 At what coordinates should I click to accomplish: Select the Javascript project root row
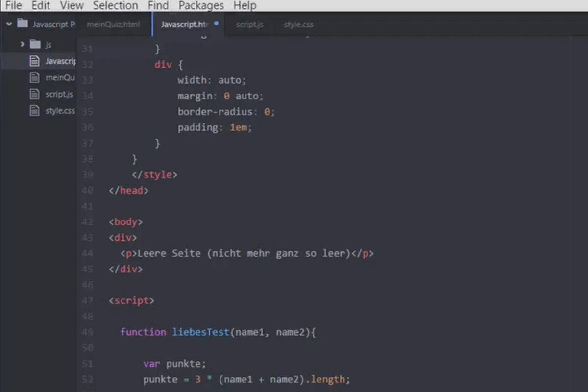[x=38, y=24]
